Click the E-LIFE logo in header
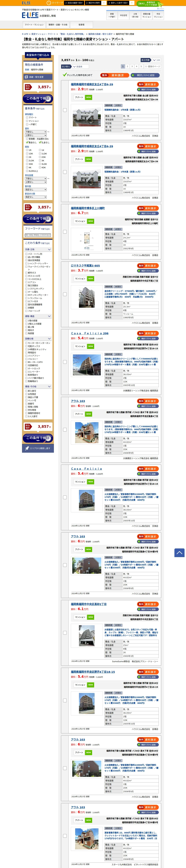 [30, 15]
